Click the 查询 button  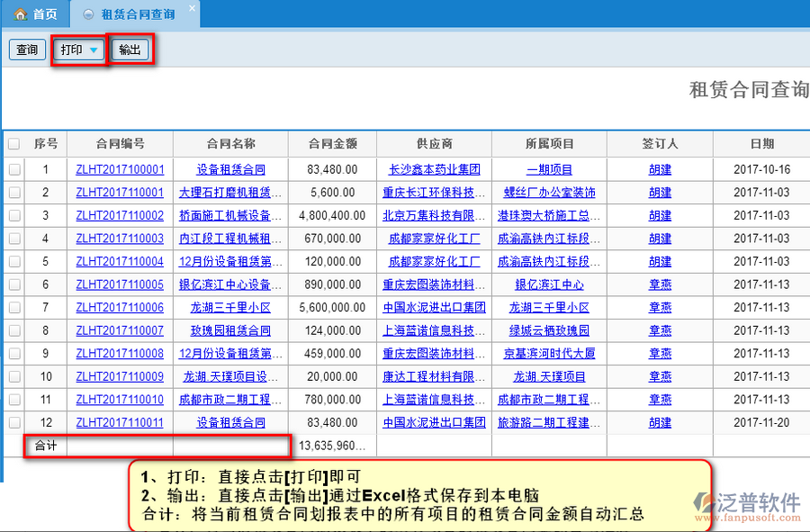pos(27,50)
